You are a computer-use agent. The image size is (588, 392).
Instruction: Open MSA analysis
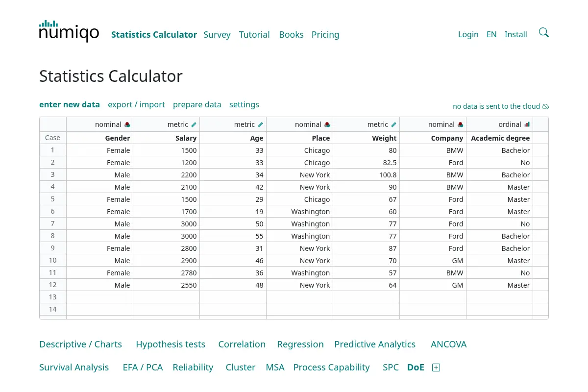pos(275,367)
